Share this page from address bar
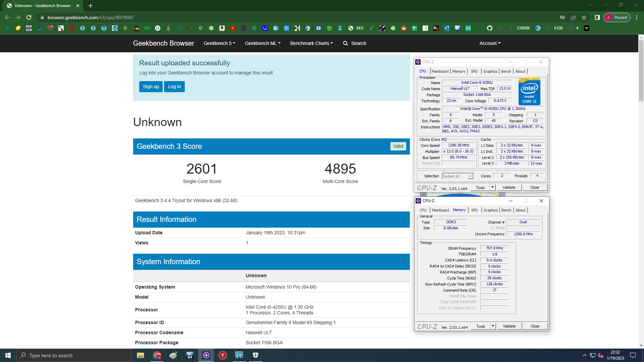This screenshot has height=362, width=644. pyautogui.click(x=573, y=17)
